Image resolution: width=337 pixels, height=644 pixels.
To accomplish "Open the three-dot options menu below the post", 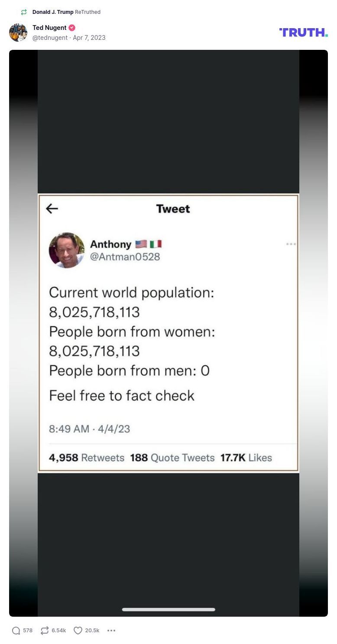I will [x=111, y=631].
